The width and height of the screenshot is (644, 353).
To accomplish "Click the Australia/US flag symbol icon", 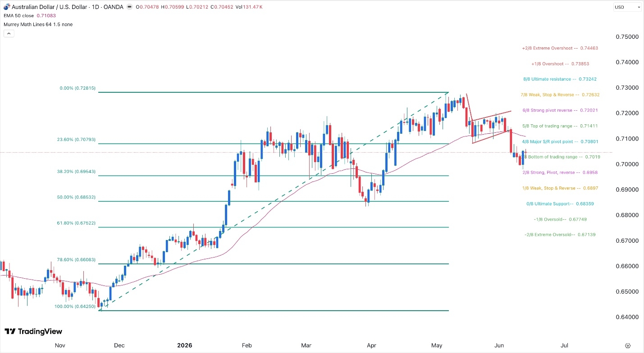I will [x=6, y=7].
